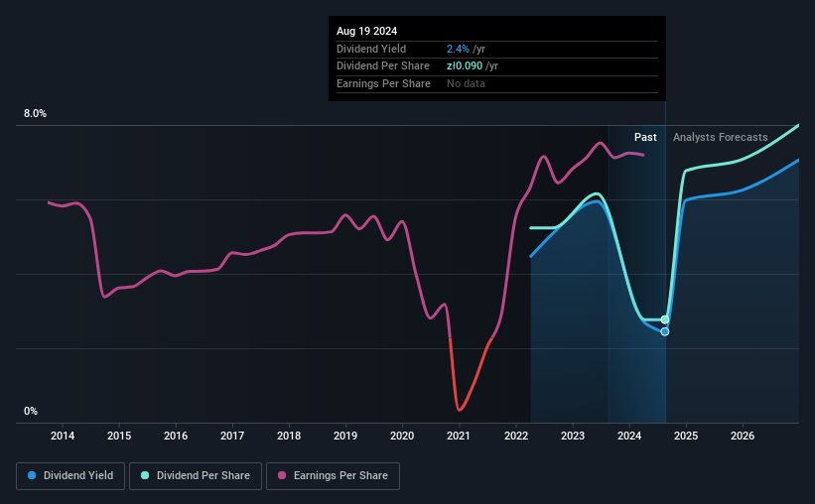The image size is (815, 504).
Task: Click the 2021 label on the time axis
Action: 459,436
